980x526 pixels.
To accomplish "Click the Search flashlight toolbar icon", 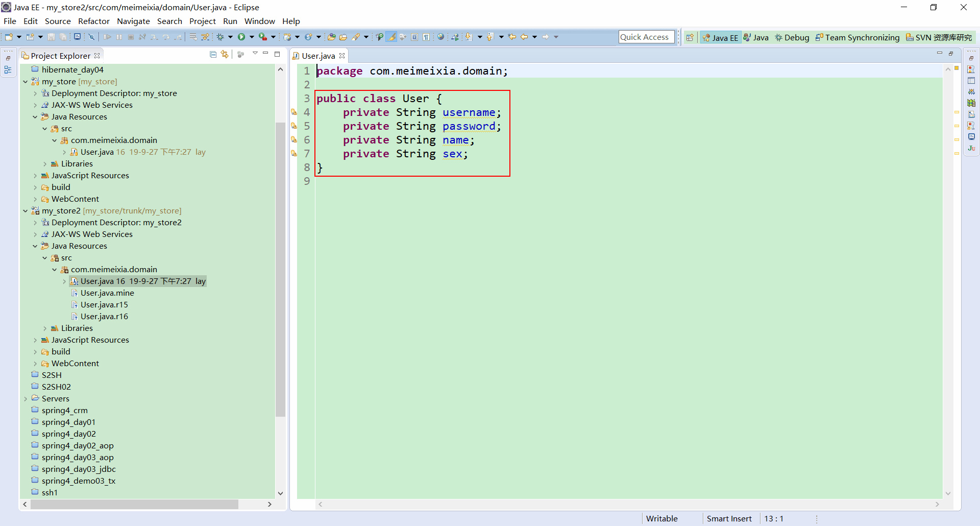I will tap(356, 37).
